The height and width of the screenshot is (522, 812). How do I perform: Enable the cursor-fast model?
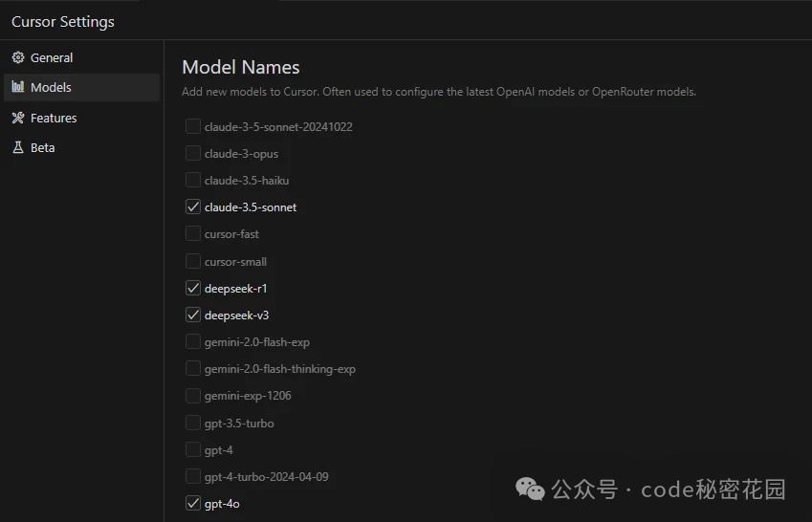(x=193, y=233)
